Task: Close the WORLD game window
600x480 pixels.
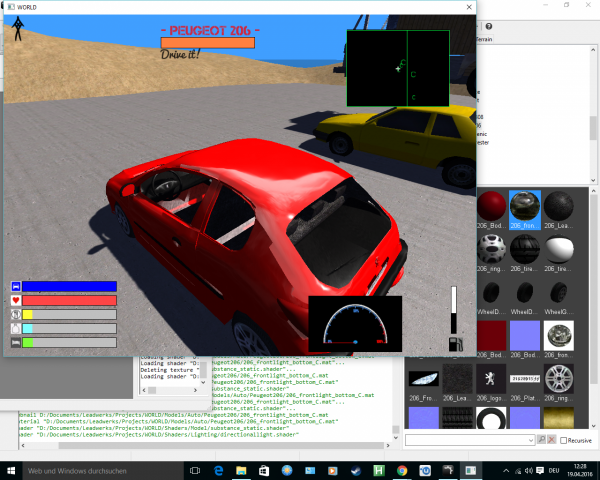Action: 469,7
